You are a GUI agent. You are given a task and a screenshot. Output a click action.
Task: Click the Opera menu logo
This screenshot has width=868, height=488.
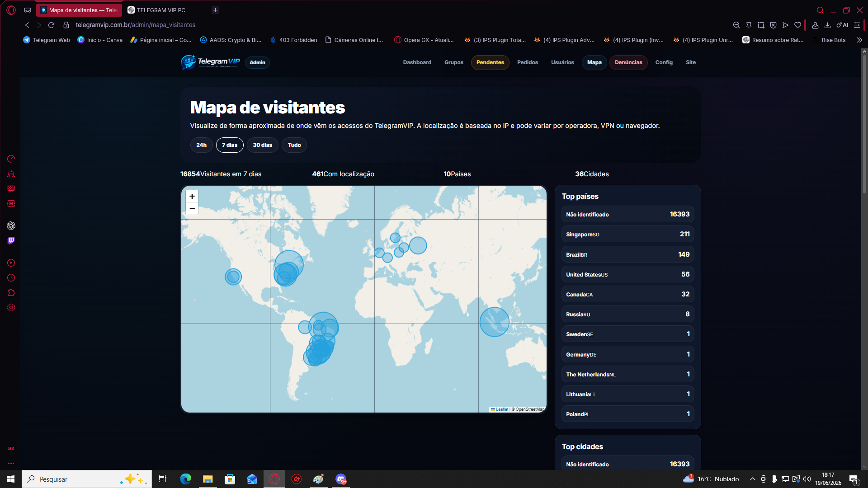[x=11, y=10]
